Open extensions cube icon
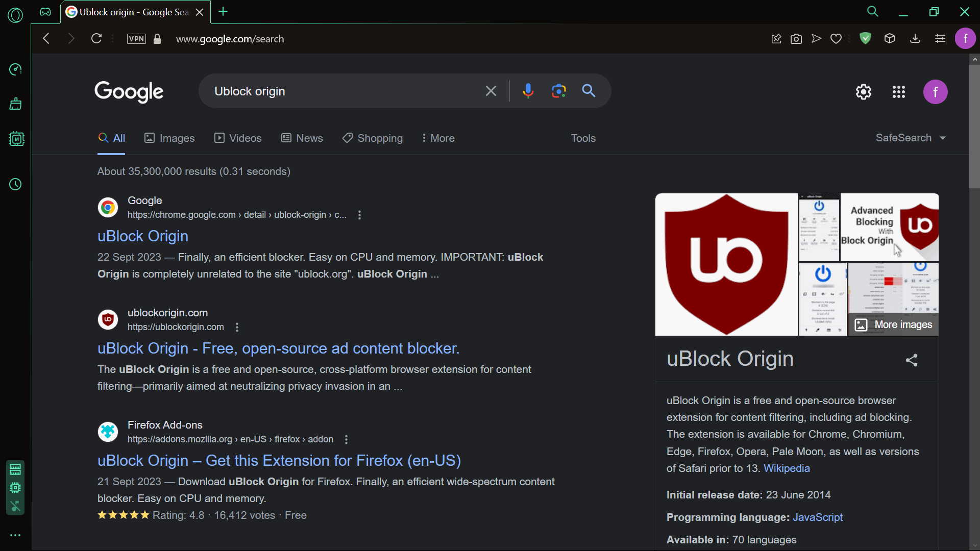Image resolution: width=980 pixels, height=551 pixels. coord(890,38)
